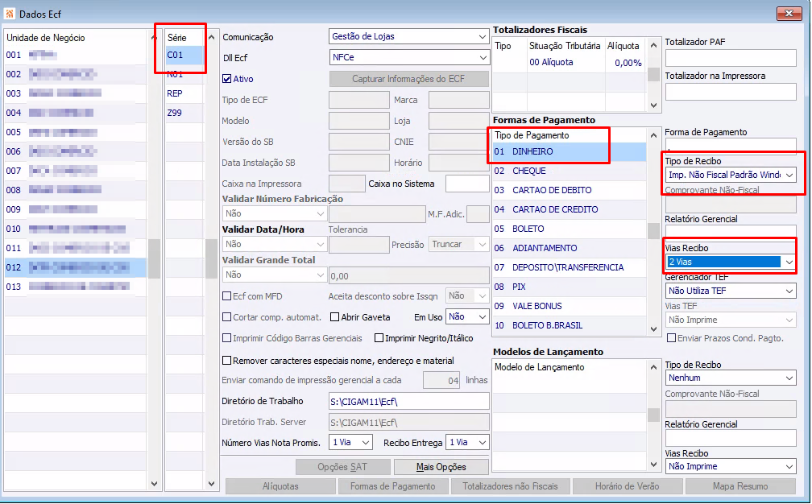Select payment type 01 DINHEIRO
812x504 pixels.
click(x=569, y=152)
